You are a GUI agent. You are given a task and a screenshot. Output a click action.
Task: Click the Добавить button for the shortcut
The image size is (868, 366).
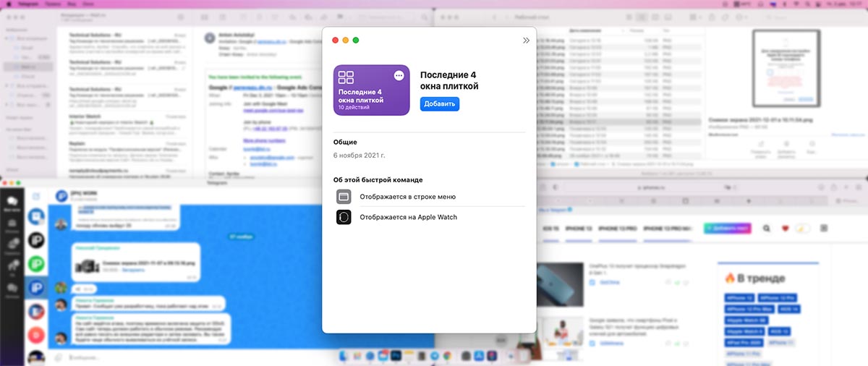[x=439, y=104]
